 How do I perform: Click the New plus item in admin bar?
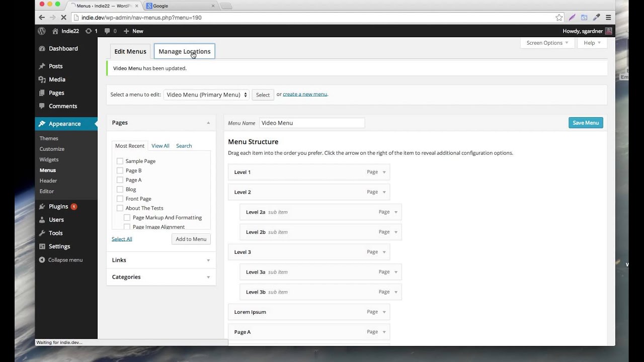coord(133,31)
